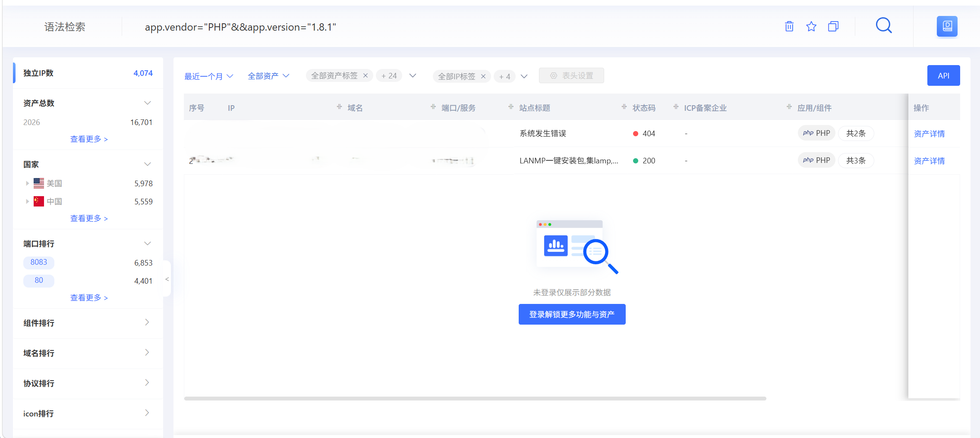Click the blue API button
This screenshot has height=438, width=980.
coord(943,75)
